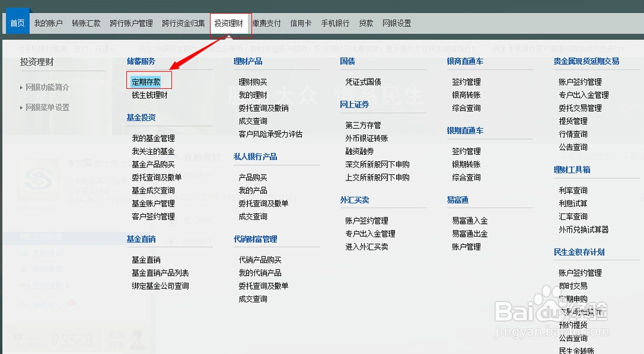This screenshot has height=354, width=644.
Task: Click 银商转账 link
Action: pos(466,95)
